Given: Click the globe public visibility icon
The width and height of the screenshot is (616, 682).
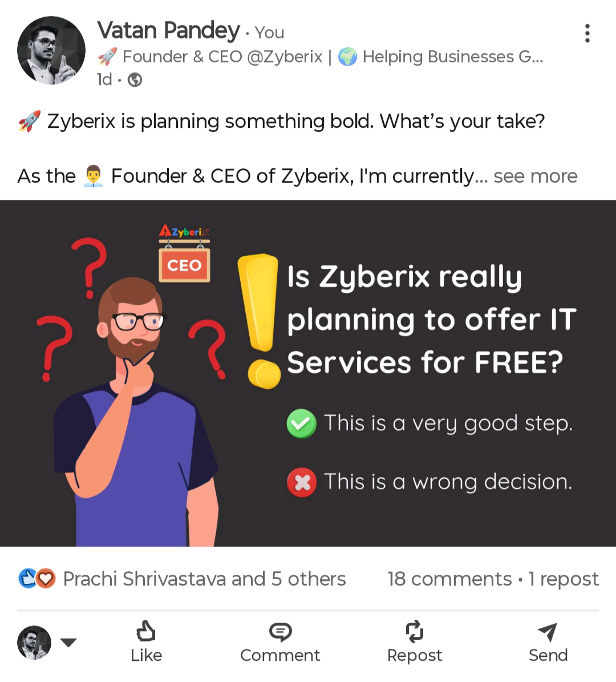Looking at the screenshot, I should (x=135, y=80).
